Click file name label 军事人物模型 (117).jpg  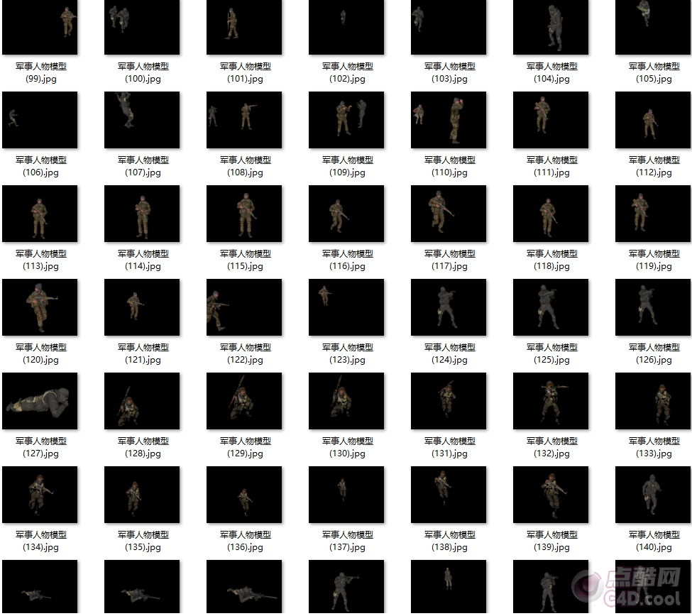coord(450,260)
